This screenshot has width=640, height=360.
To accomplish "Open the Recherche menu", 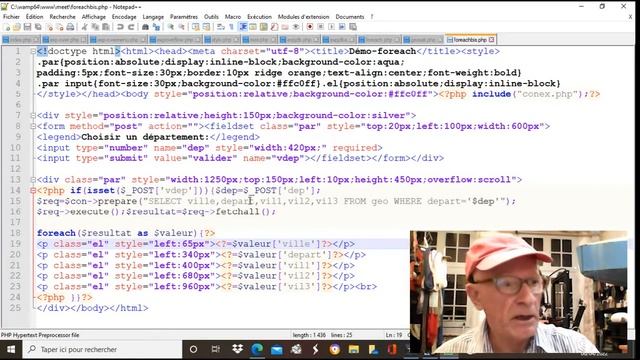I will coord(62,17).
